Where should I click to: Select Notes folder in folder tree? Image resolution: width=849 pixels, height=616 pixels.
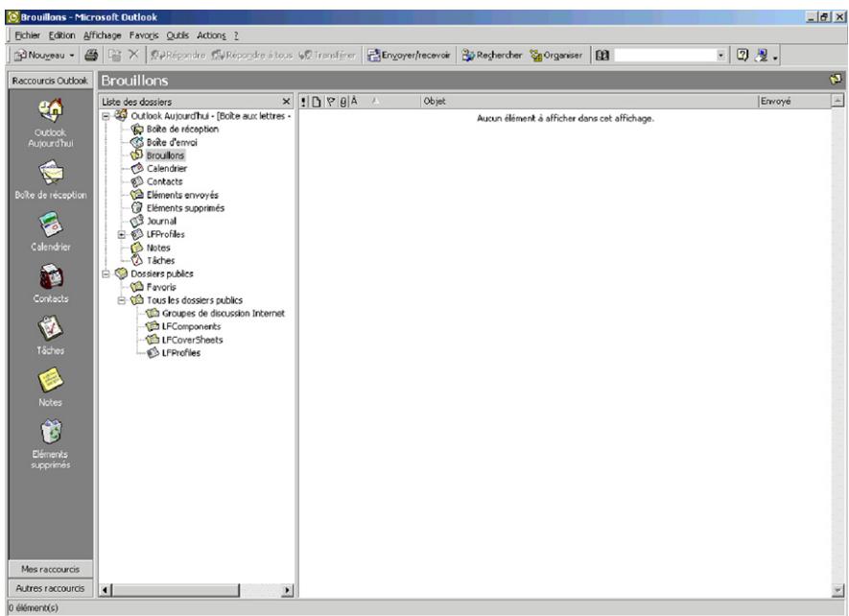[158, 248]
